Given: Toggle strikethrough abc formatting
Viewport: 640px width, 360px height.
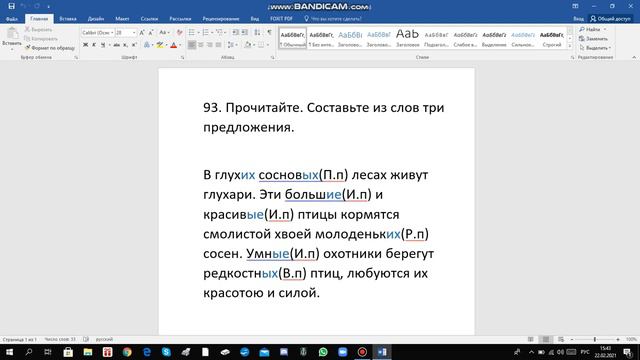Looking at the screenshot, I should [117, 45].
